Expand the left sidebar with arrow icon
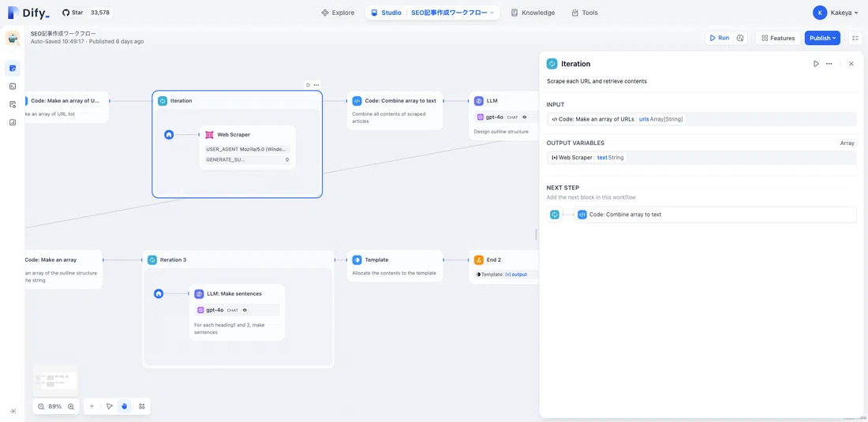The image size is (868, 422). (x=13, y=411)
